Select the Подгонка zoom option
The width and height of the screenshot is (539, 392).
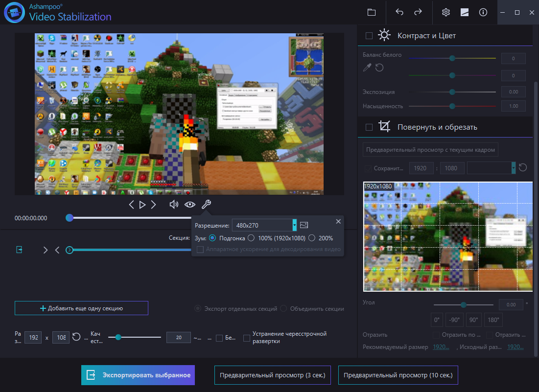(212, 238)
